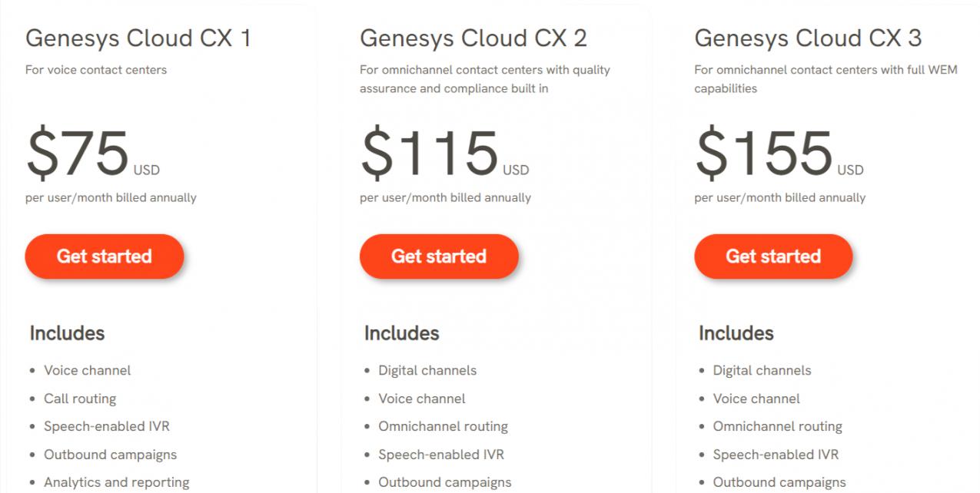Screen dimensions: 980x493
Task: Select the Genesys Cloud CX 3 heading
Action: click(x=808, y=38)
